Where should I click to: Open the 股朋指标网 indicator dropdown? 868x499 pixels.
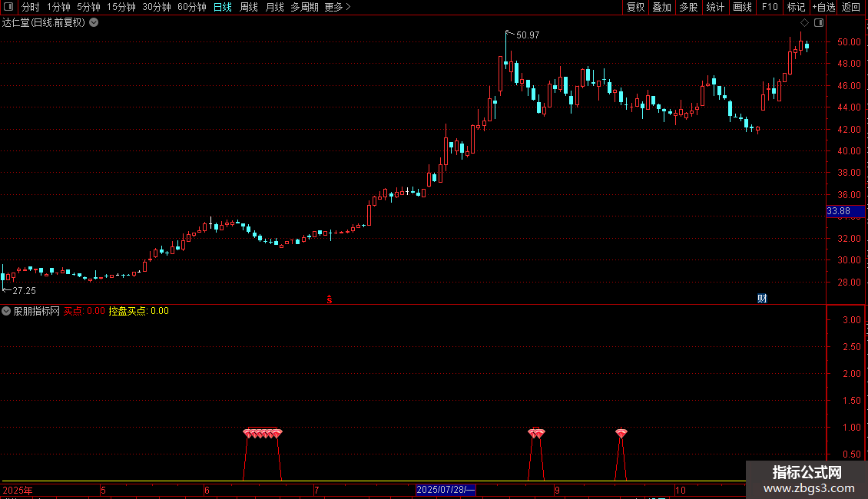click(x=6, y=311)
